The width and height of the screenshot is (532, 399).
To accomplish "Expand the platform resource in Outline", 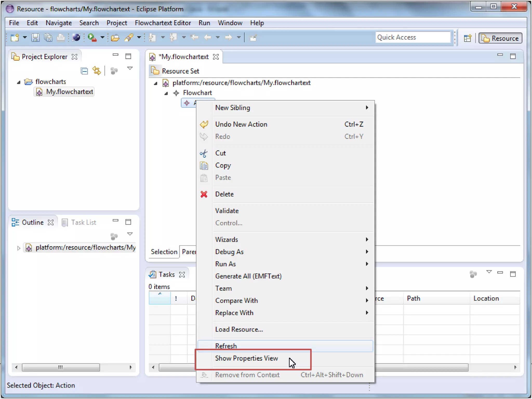I will [19, 248].
